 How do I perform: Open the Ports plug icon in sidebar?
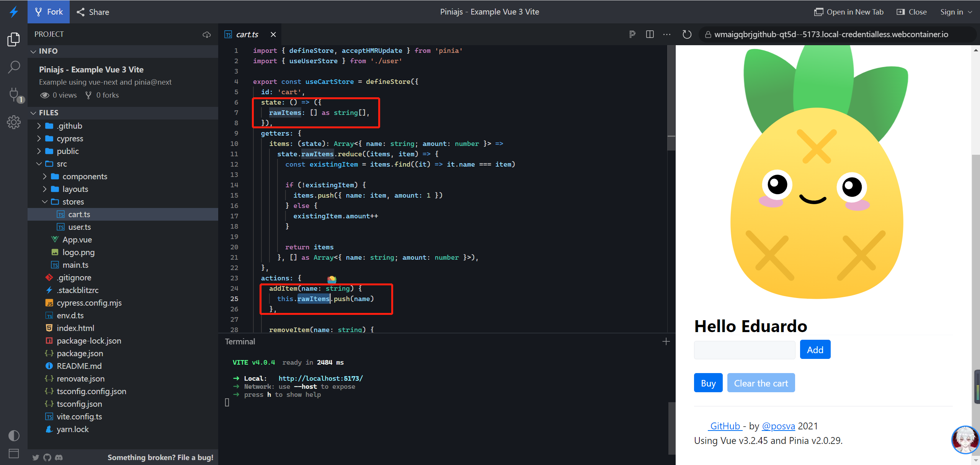click(x=14, y=94)
